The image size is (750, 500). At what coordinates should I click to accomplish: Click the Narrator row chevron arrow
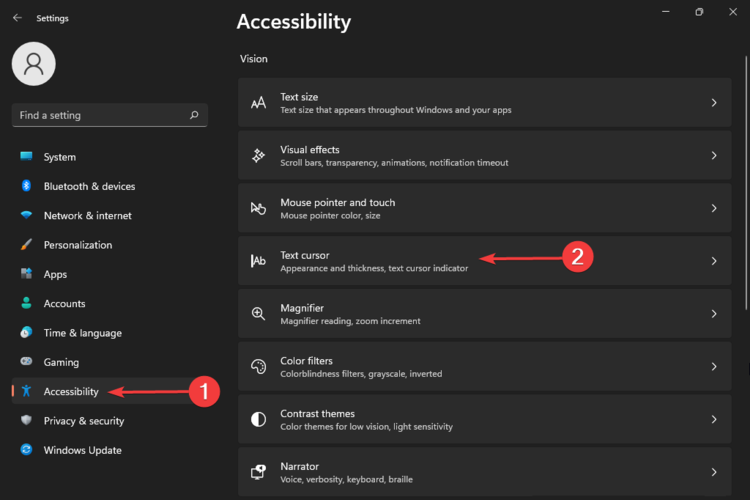[714, 471]
